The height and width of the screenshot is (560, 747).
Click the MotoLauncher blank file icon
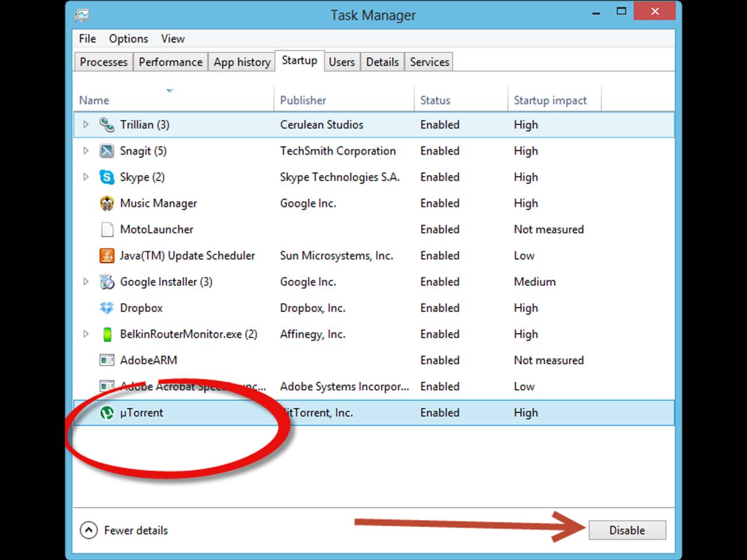point(107,229)
